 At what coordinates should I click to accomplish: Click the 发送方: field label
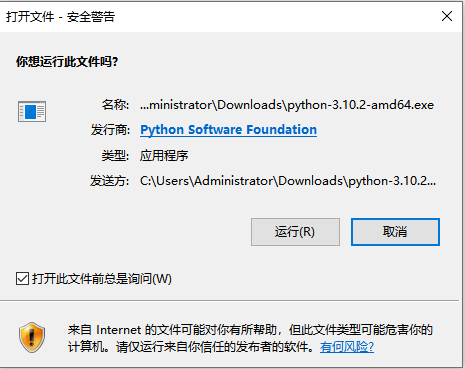pyautogui.click(x=110, y=181)
